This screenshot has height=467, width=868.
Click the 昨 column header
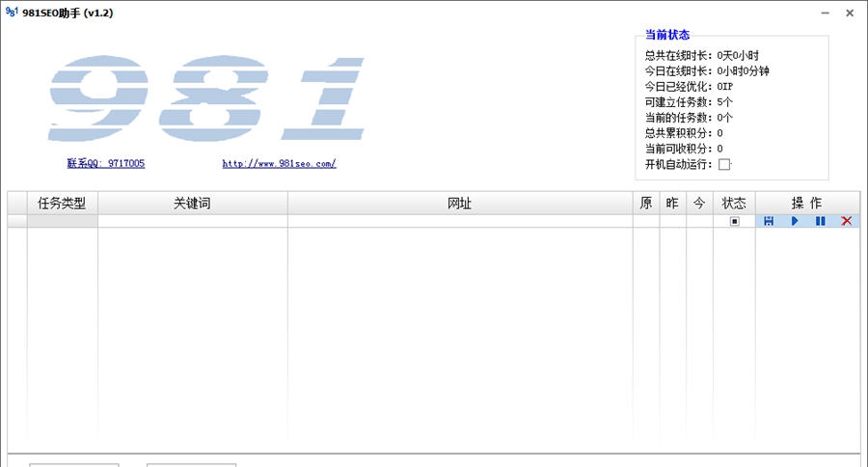point(672,204)
